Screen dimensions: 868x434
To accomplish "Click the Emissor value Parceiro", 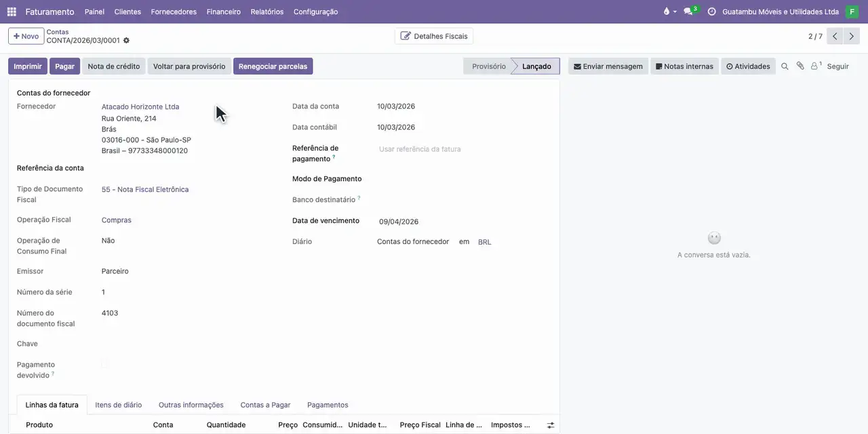I will pos(115,271).
